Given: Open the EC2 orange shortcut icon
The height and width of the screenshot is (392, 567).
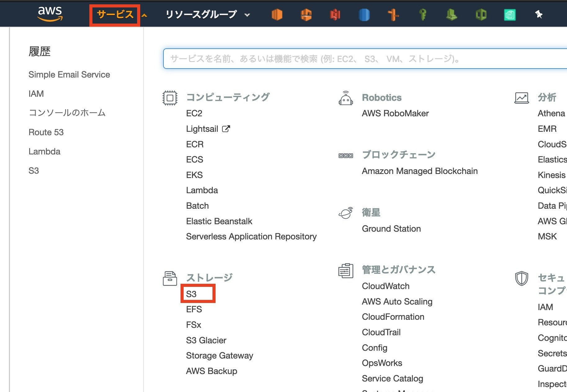Looking at the screenshot, I should [277, 15].
